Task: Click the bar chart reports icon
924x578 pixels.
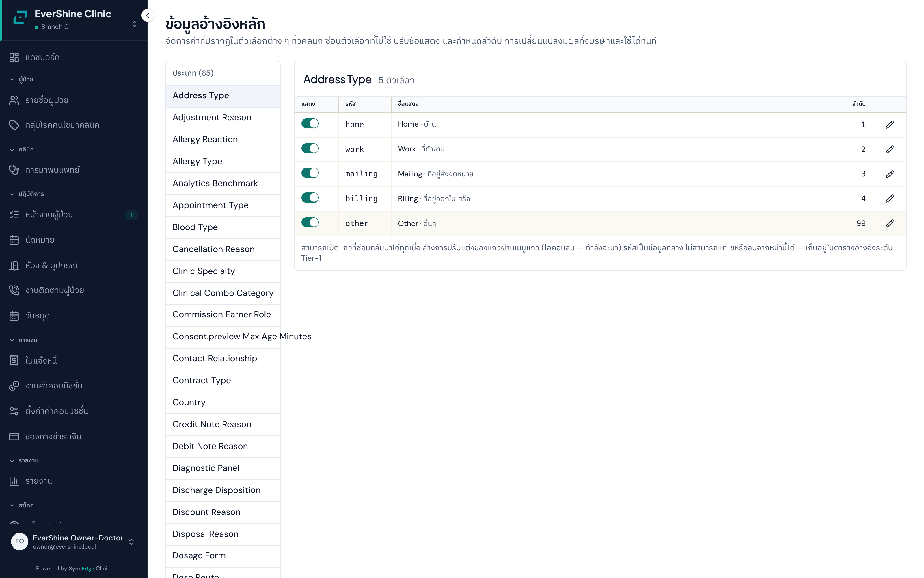Action: point(14,481)
